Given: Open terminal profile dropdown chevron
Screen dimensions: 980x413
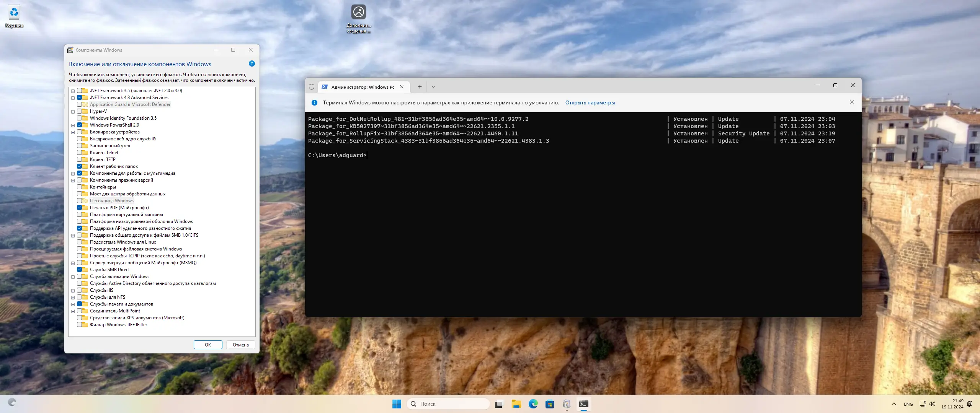Looking at the screenshot, I should (433, 87).
